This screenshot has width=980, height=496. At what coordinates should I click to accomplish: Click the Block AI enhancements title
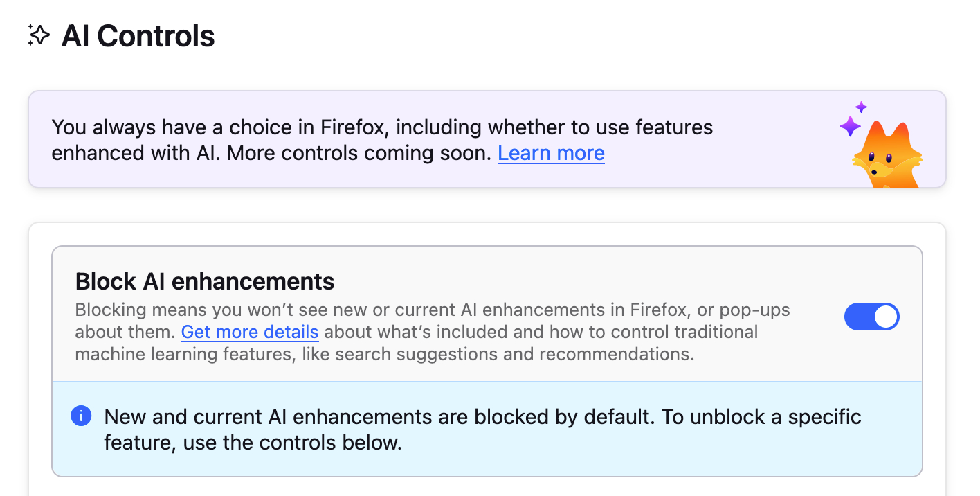click(204, 281)
